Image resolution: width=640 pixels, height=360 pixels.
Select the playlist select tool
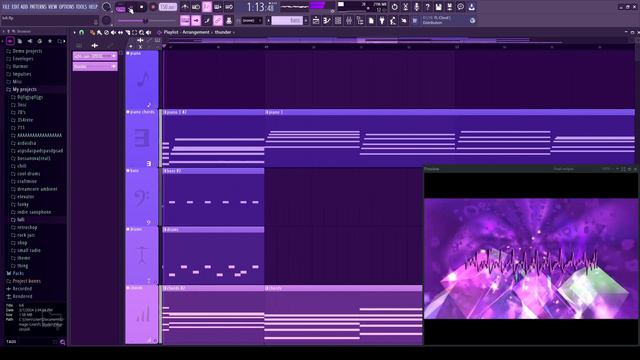tap(134, 32)
